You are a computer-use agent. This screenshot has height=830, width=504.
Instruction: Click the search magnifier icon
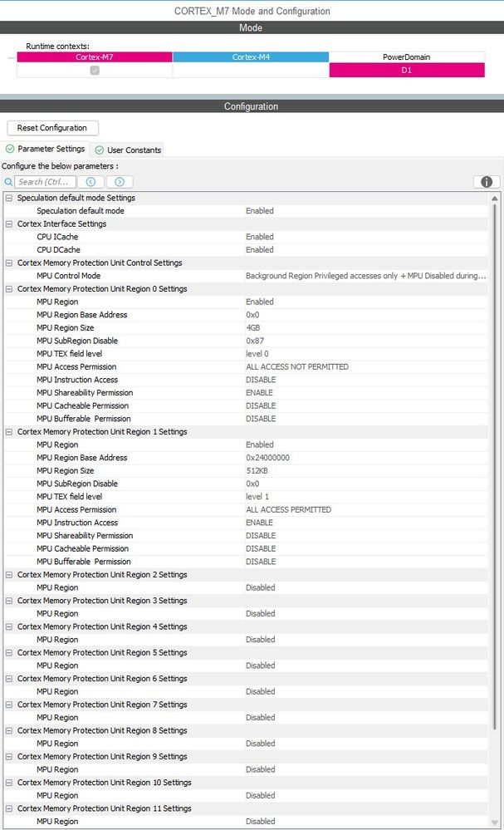coord(8,181)
